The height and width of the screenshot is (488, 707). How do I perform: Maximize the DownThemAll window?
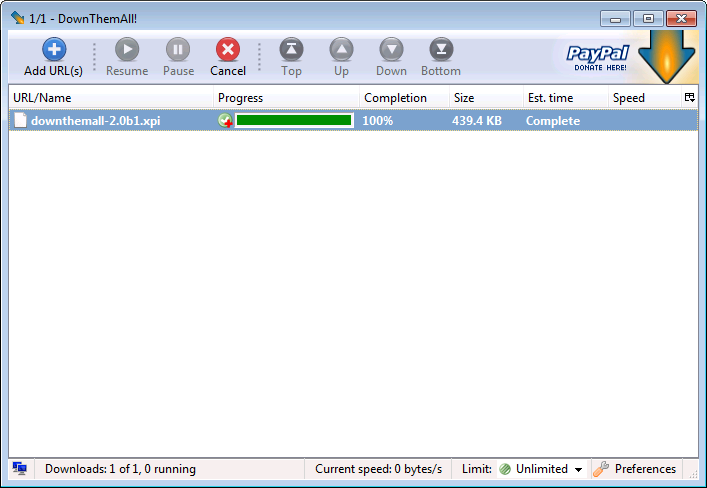pos(648,19)
